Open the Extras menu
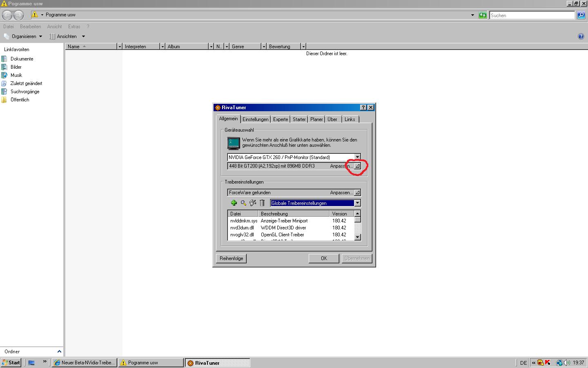 point(74,27)
